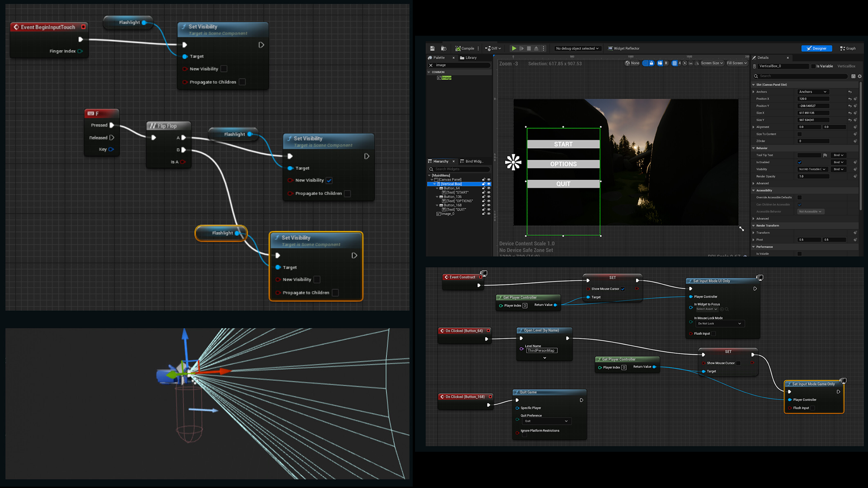
Task: Collapse the Canvas Panel tree node
Action: pyautogui.click(x=432, y=180)
